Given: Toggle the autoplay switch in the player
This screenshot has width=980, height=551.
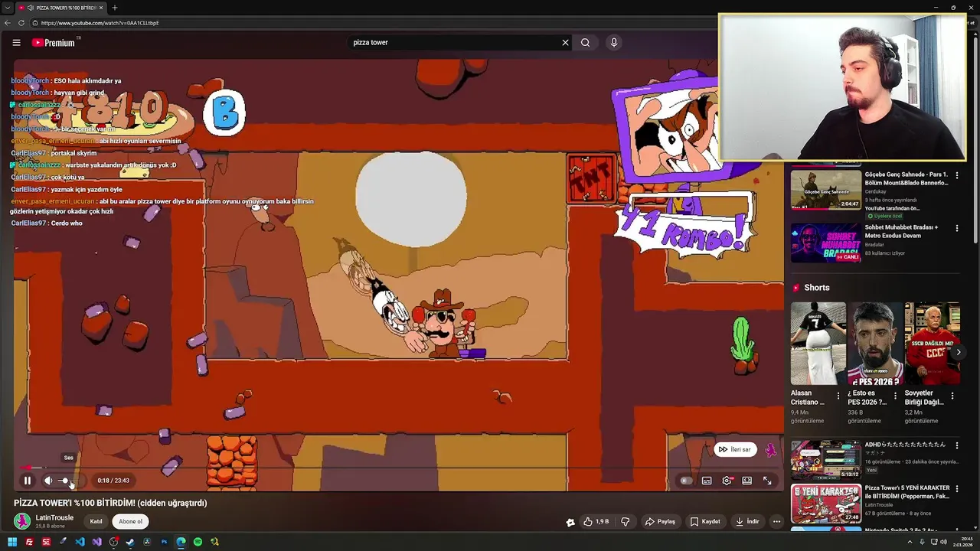Looking at the screenshot, I should tap(686, 481).
